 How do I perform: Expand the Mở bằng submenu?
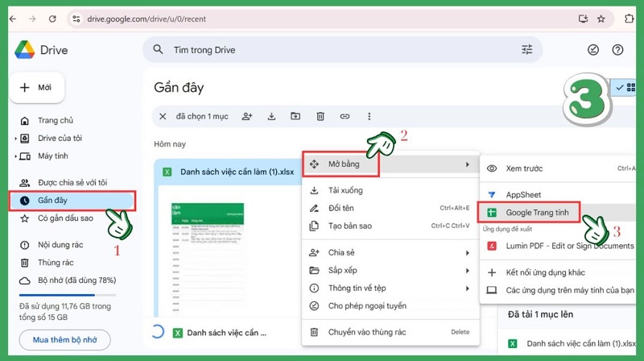pos(390,164)
